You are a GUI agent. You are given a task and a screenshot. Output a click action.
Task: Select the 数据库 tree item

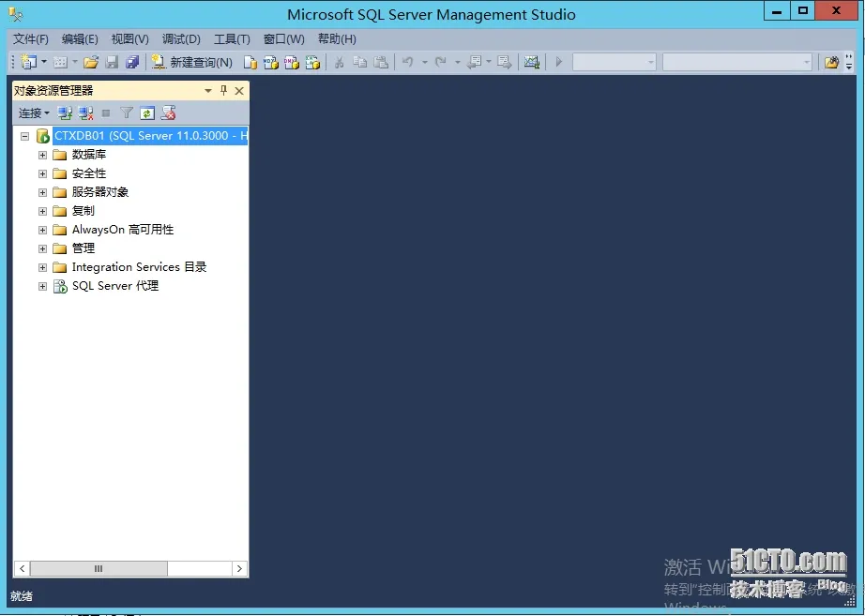tap(89, 155)
